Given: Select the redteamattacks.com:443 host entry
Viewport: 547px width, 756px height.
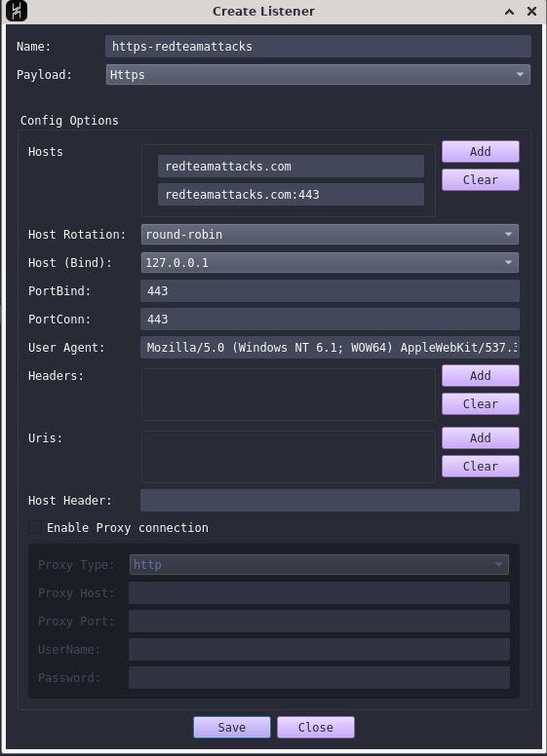Looking at the screenshot, I should (291, 194).
